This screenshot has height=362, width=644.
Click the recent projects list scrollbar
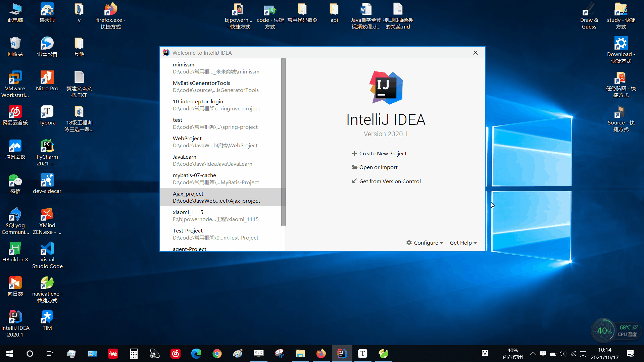coord(283,142)
